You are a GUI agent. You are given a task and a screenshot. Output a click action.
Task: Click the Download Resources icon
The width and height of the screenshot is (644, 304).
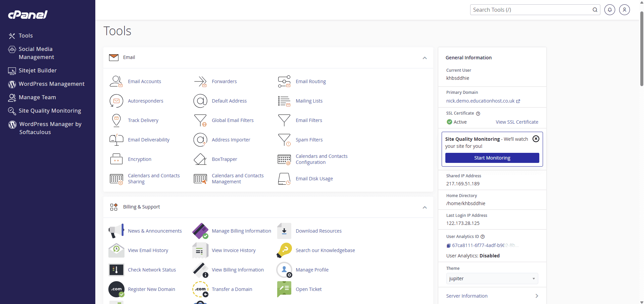pos(284,231)
